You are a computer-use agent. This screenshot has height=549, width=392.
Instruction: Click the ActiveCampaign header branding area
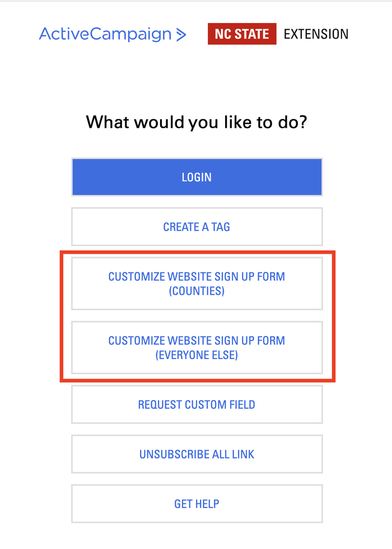point(112,34)
